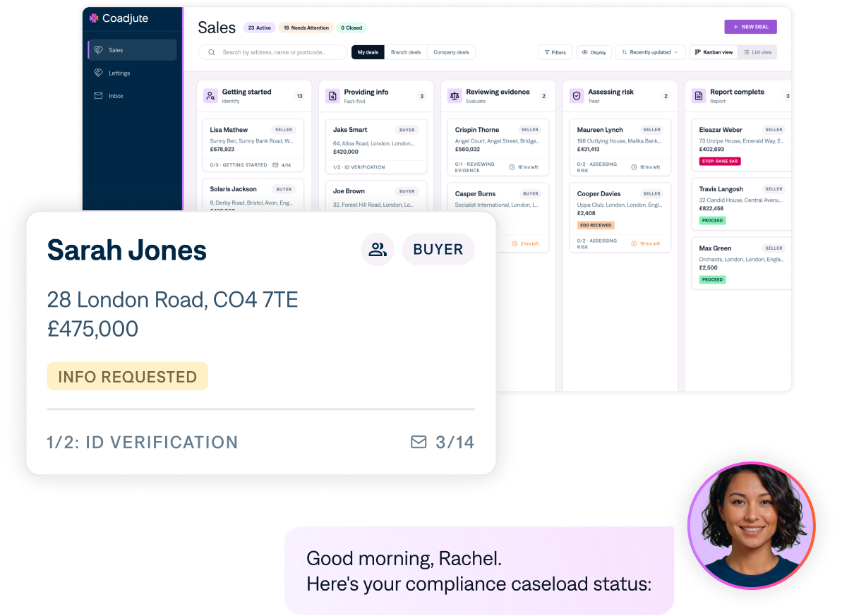Open the Filters button

555,52
